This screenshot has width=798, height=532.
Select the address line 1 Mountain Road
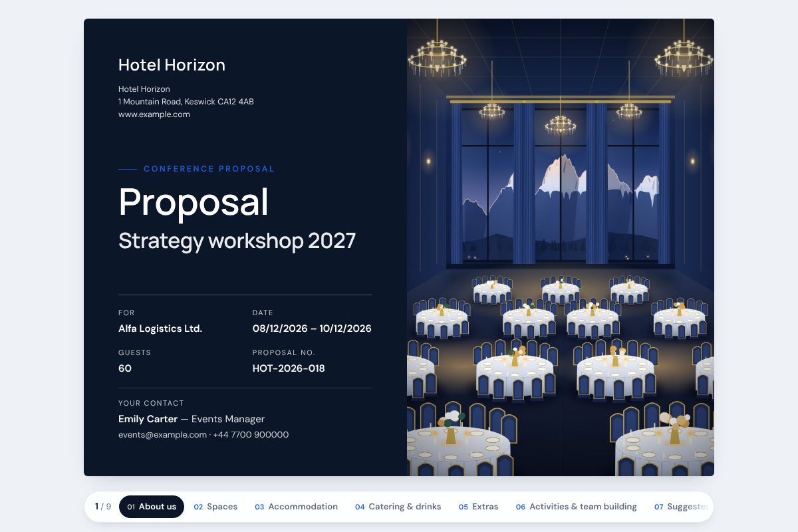point(186,102)
